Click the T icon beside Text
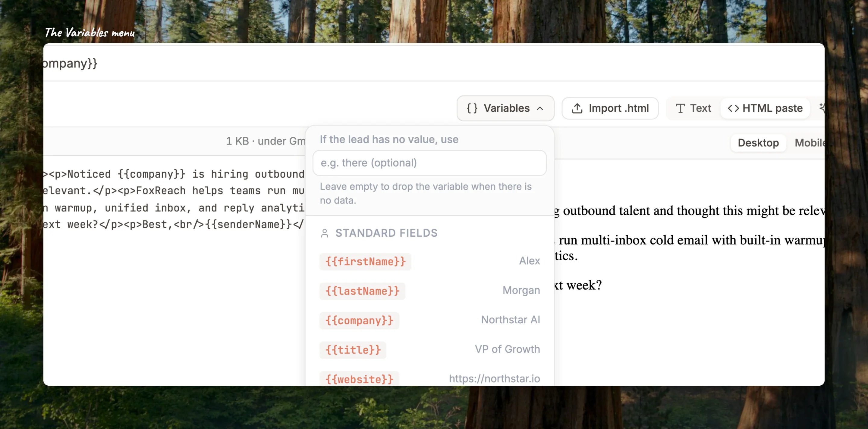 (x=680, y=108)
